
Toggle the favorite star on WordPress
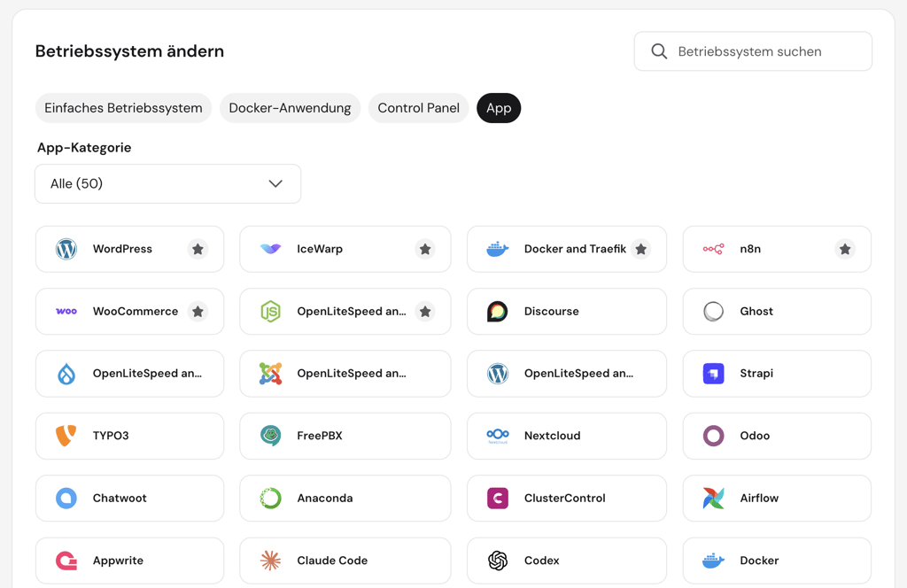[198, 249]
